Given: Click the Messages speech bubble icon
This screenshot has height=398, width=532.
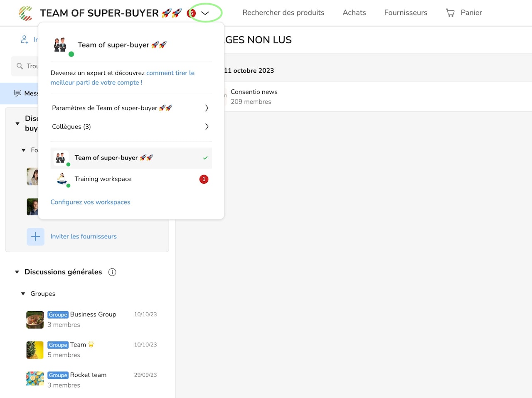Looking at the screenshot, I should pos(17,93).
